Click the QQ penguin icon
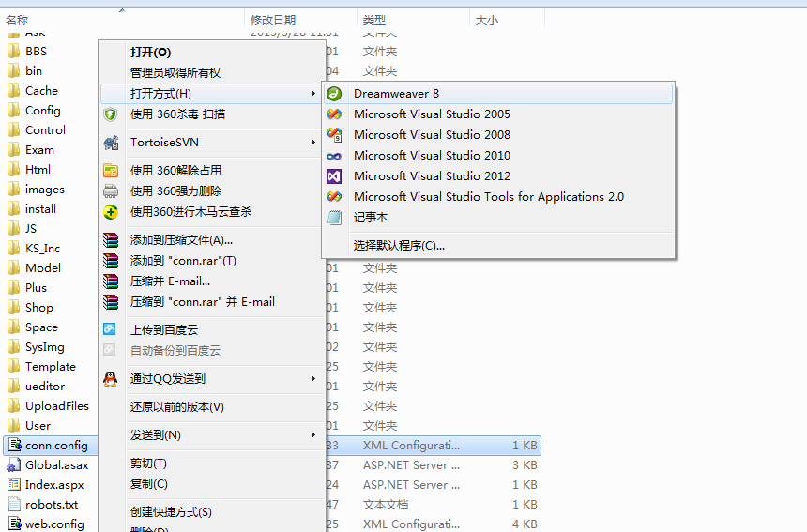Image resolution: width=807 pixels, height=532 pixels. tap(110, 379)
